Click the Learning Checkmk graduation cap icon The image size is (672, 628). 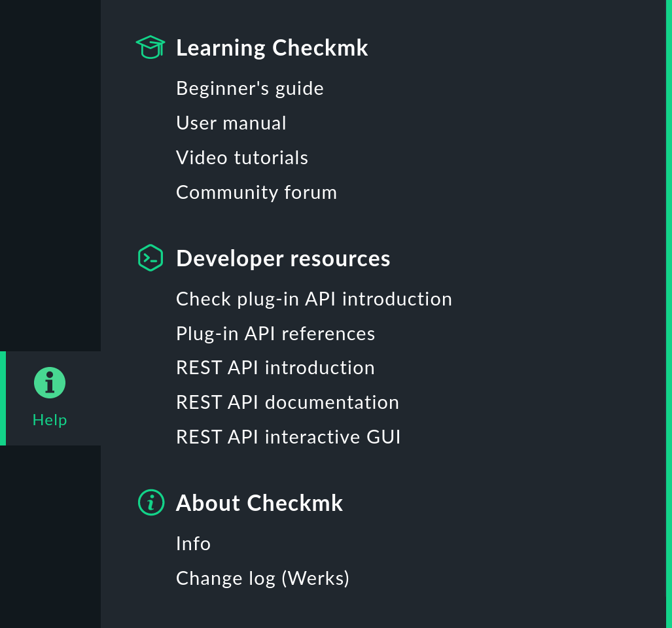(150, 46)
